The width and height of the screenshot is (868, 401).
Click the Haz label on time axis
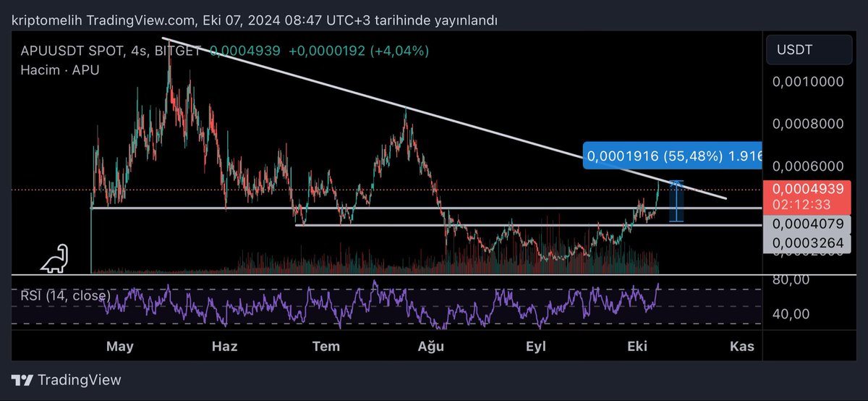225,347
